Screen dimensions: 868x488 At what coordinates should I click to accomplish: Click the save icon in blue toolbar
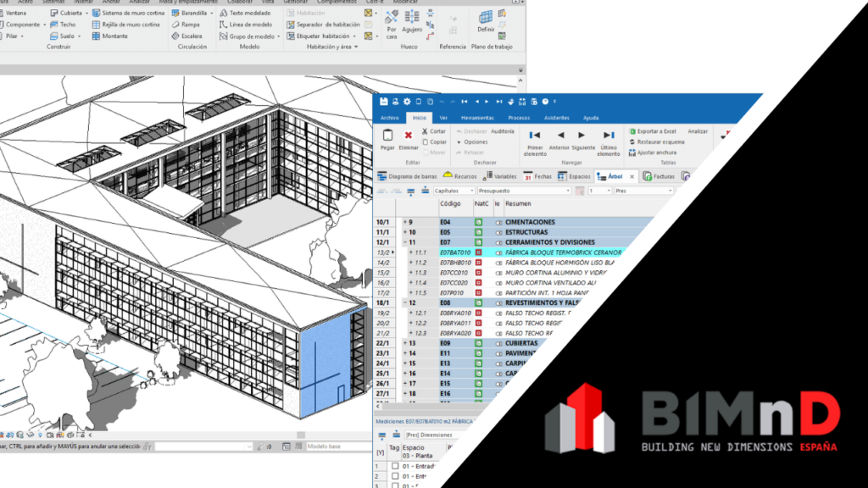(x=383, y=102)
